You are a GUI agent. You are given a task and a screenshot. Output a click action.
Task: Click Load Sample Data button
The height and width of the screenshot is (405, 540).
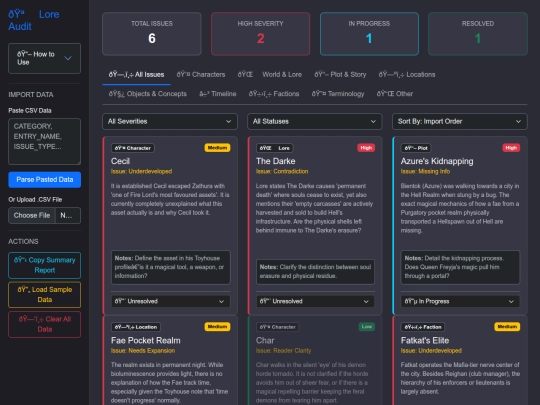click(x=44, y=295)
